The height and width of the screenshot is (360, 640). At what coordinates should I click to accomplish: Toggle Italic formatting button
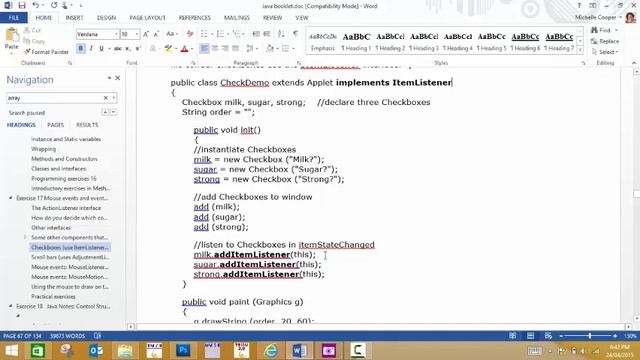[91, 49]
